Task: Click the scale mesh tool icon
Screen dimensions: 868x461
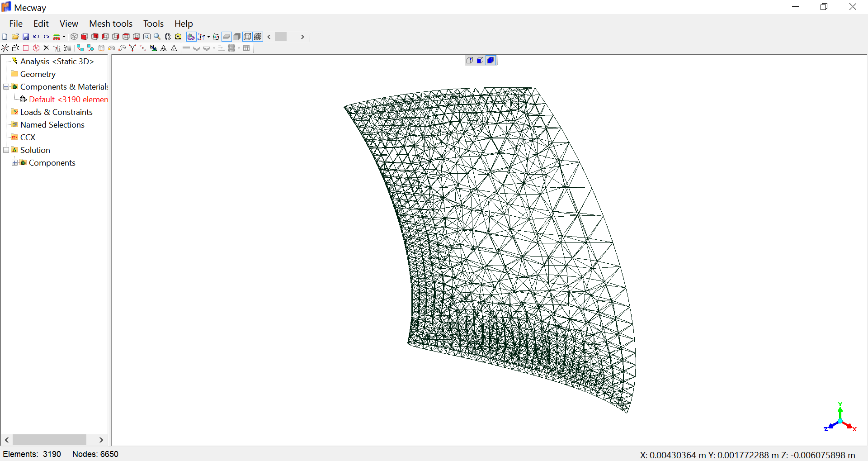Action: (153, 48)
